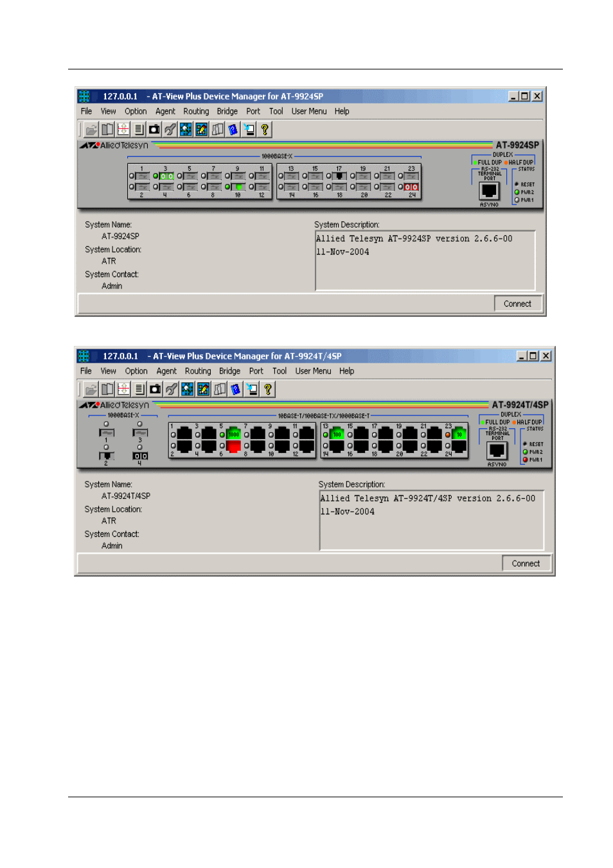Click the red crosshair grid icon in AT-9924SP window

click(x=123, y=130)
